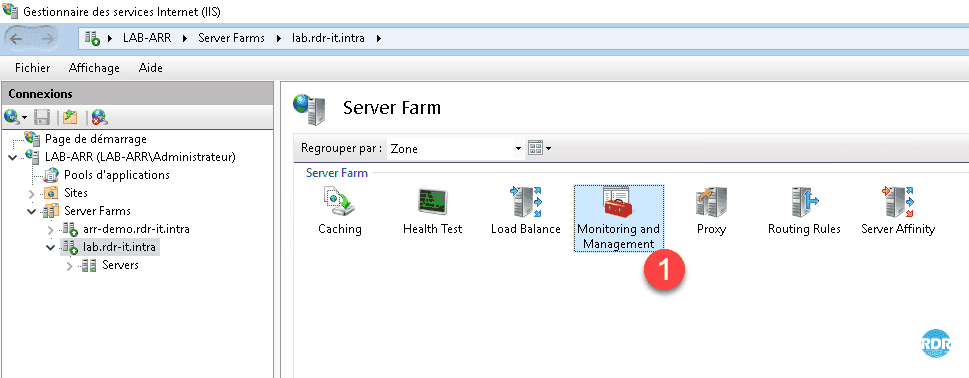969x378 pixels.
Task: Expand the arr-demo.rdr-it.intra farm node
Action: pyautogui.click(x=51, y=230)
